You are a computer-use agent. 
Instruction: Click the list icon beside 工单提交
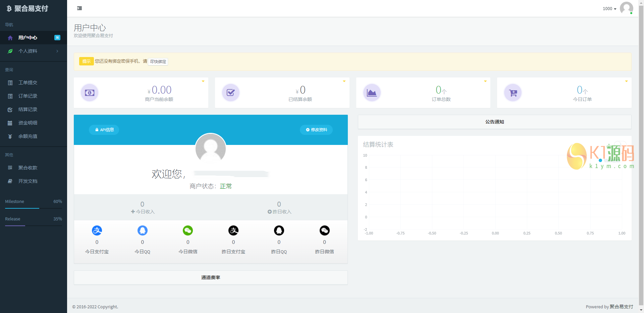[x=10, y=83]
